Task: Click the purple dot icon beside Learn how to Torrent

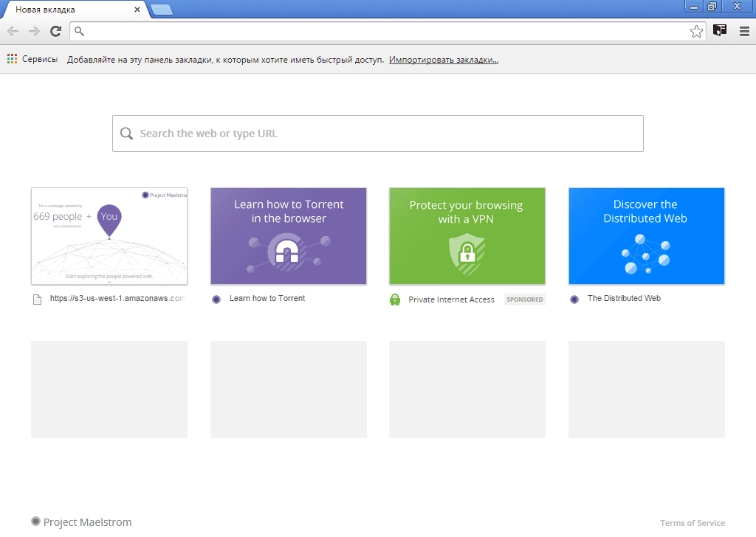Action: (x=216, y=299)
